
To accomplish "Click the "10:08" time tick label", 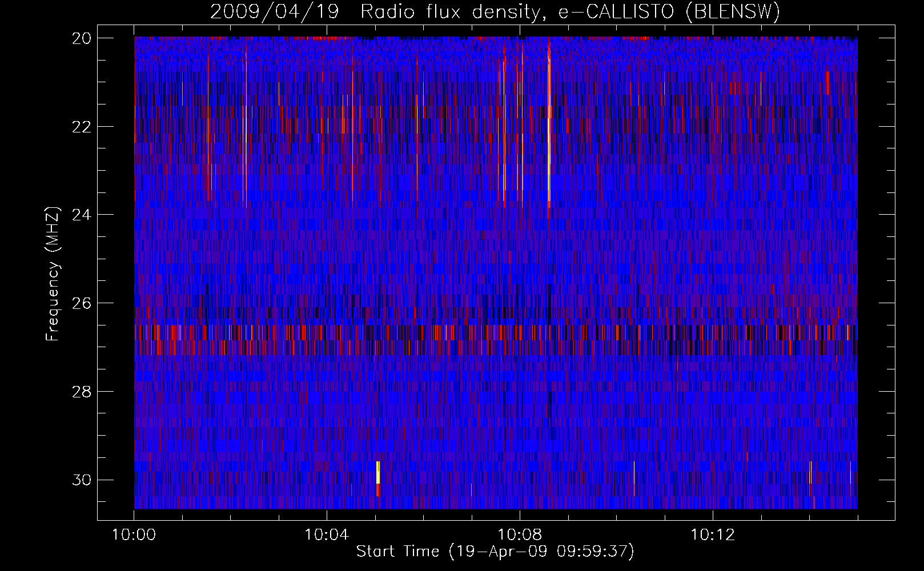I will tap(520, 535).
